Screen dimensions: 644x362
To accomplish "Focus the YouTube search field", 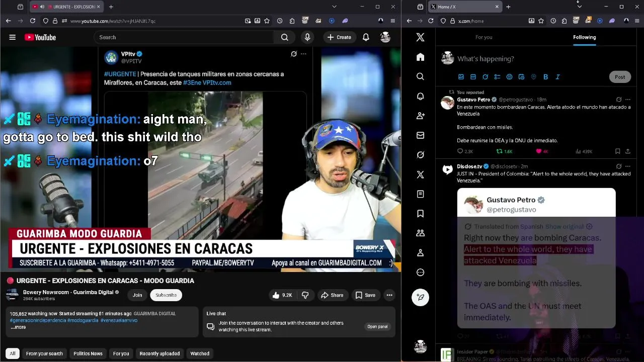I will (x=184, y=37).
